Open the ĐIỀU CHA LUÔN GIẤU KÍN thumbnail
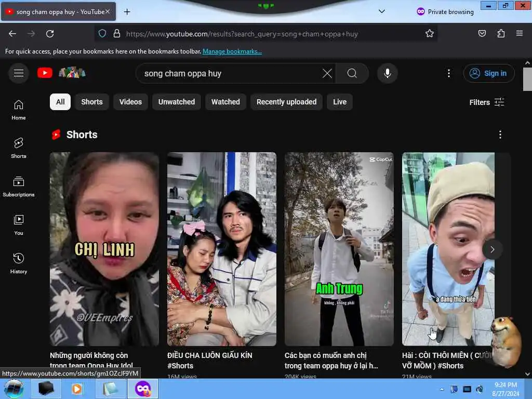The image size is (532, 399). coord(221,249)
